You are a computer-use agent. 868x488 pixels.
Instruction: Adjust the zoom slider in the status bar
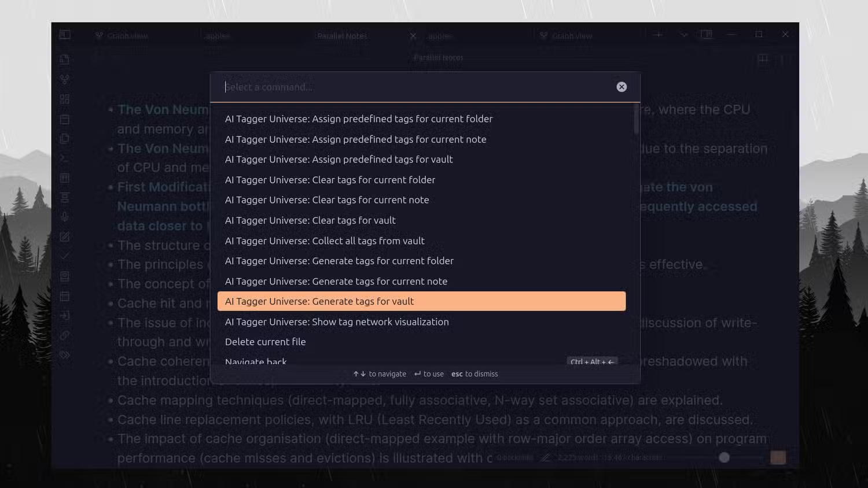724,457
